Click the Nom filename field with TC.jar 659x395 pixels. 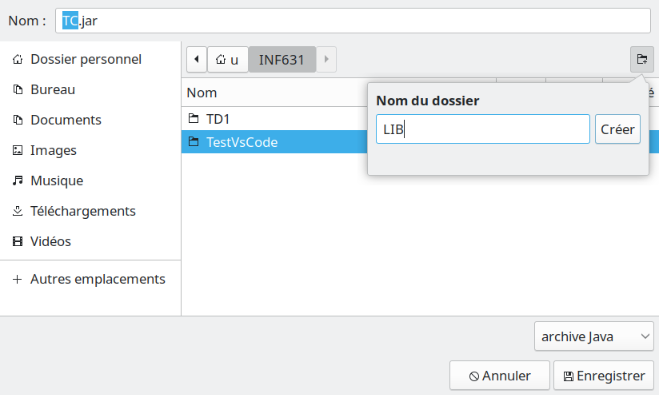point(353,21)
